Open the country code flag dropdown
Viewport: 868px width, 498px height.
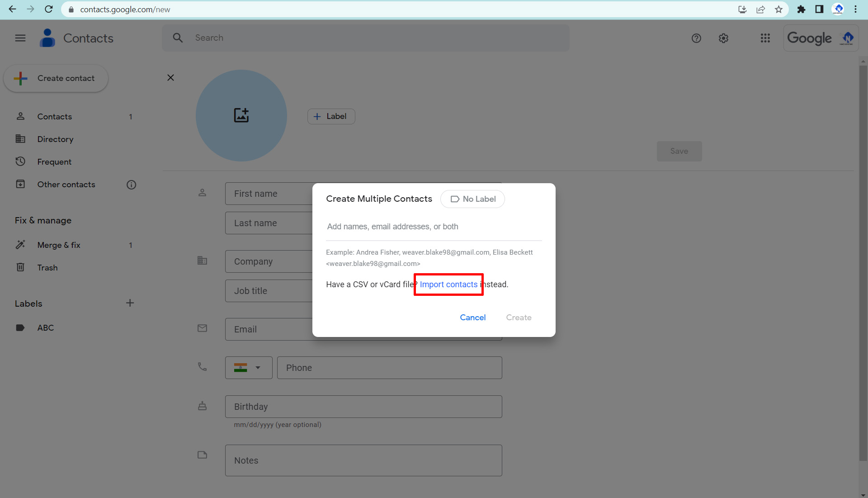click(248, 368)
